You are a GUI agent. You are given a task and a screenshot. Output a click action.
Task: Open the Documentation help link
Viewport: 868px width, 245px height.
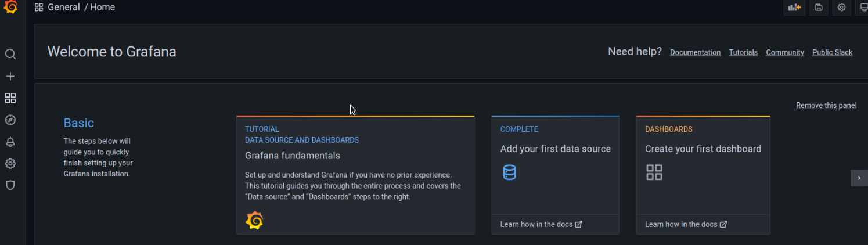click(695, 52)
